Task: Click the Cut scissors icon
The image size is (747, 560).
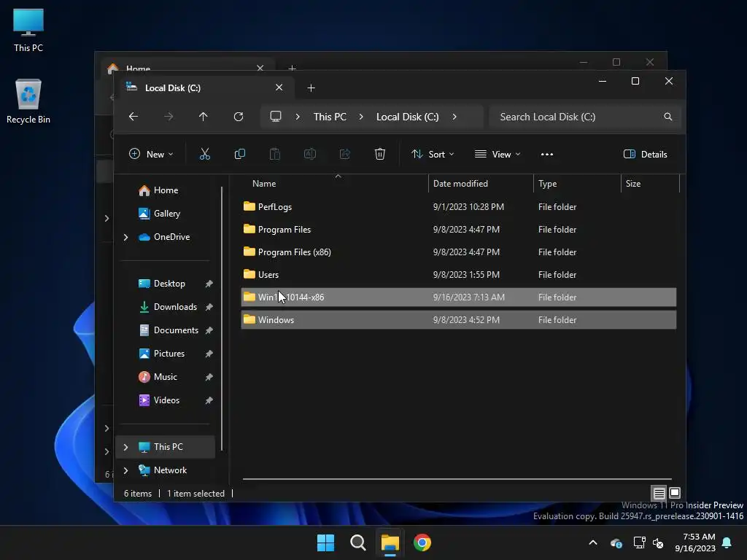Action: pos(204,154)
